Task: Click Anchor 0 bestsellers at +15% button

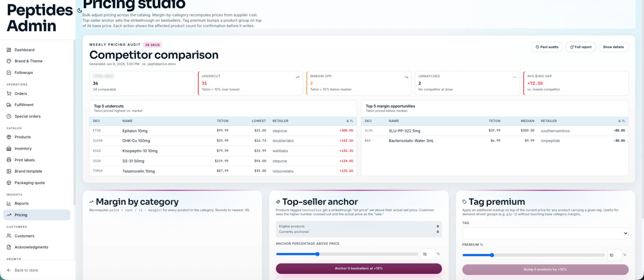Action: 359,268
